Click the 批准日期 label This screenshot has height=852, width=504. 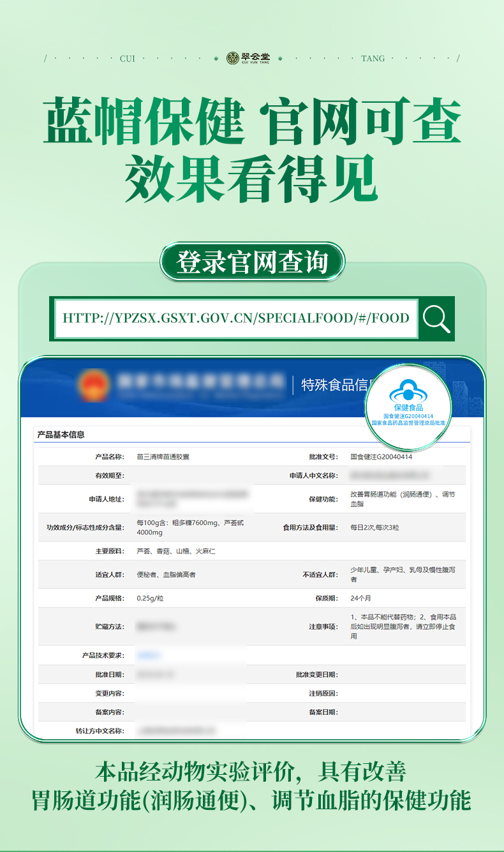pos(110,675)
